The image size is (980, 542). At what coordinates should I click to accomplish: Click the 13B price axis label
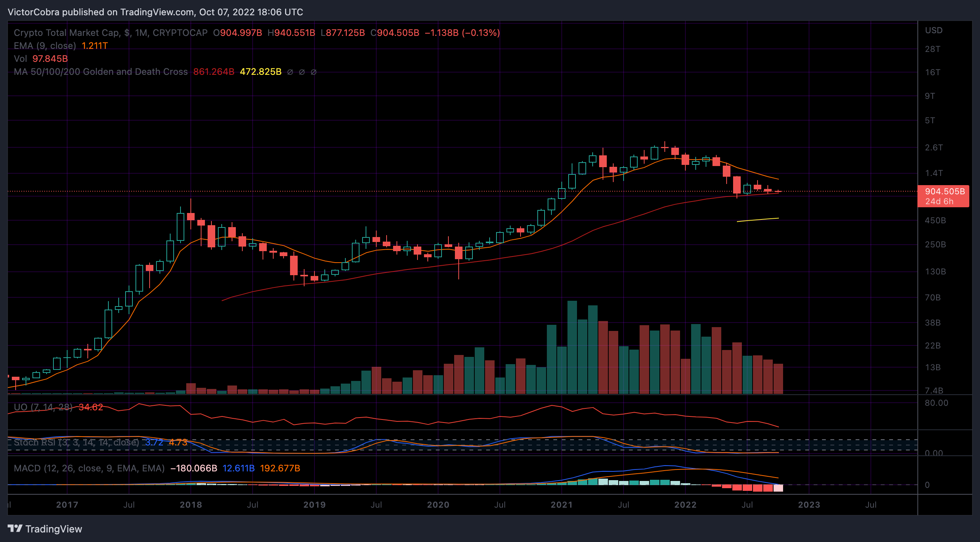932,367
